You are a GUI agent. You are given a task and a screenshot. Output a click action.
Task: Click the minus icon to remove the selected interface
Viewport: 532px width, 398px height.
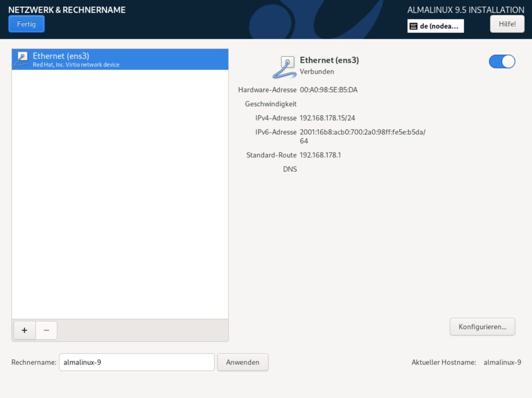pyautogui.click(x=46, y=330)
